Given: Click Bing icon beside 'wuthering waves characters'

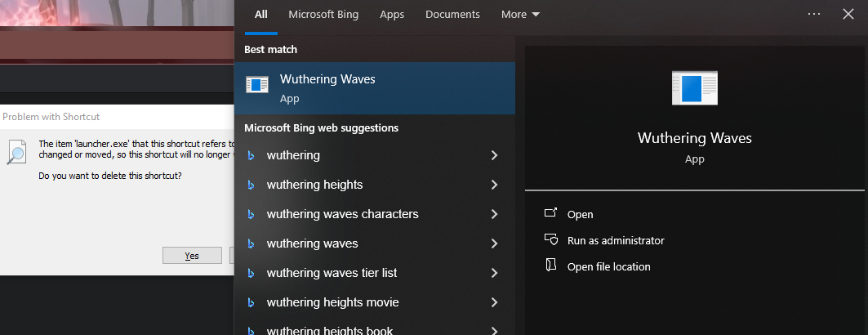Looking at the screenshot, I should [251, 215].
